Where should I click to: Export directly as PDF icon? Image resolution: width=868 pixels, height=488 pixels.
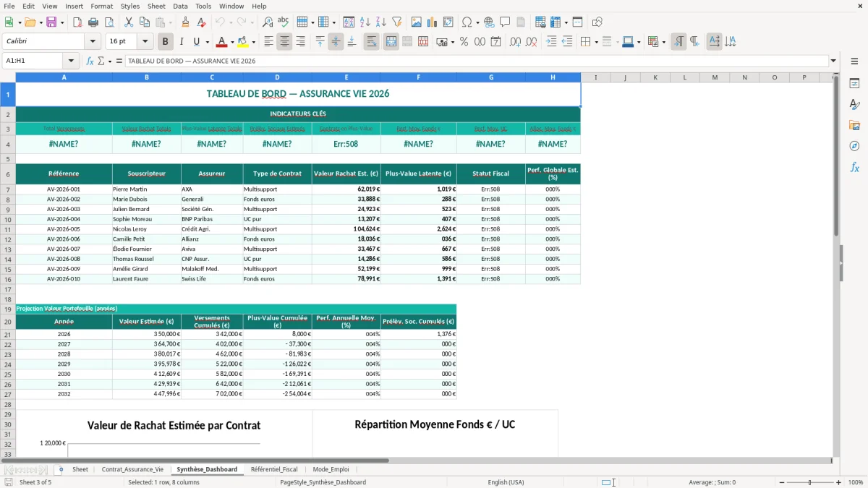77,22
